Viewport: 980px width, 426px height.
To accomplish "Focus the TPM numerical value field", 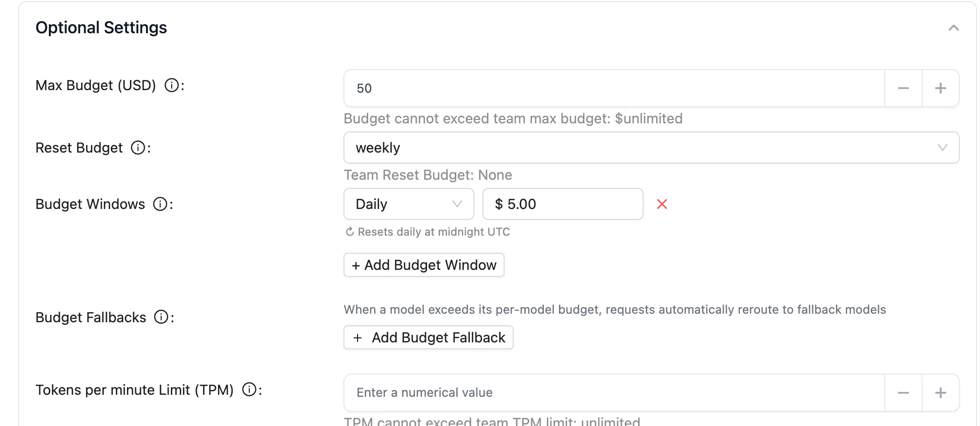I will click(x=614, y=393).
